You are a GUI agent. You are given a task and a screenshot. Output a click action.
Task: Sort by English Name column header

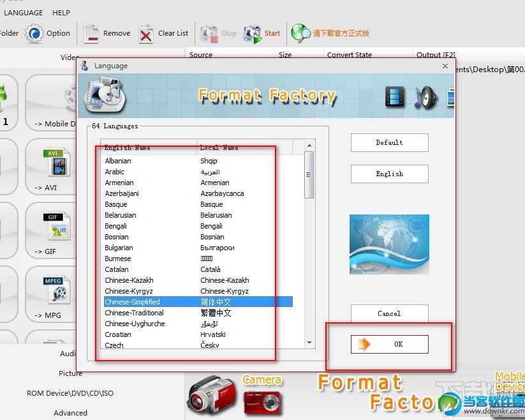point(149,147)
